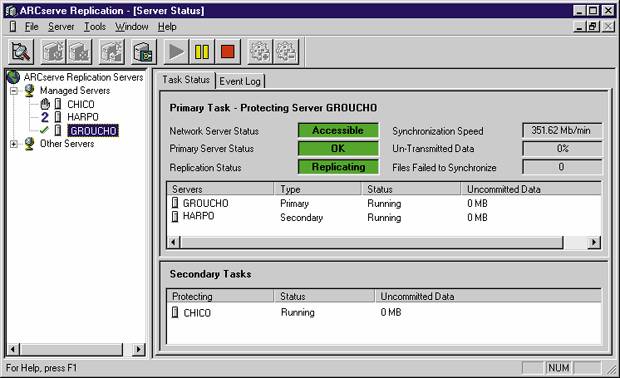Select the HARPO row in the Servers list

[384, 217]
